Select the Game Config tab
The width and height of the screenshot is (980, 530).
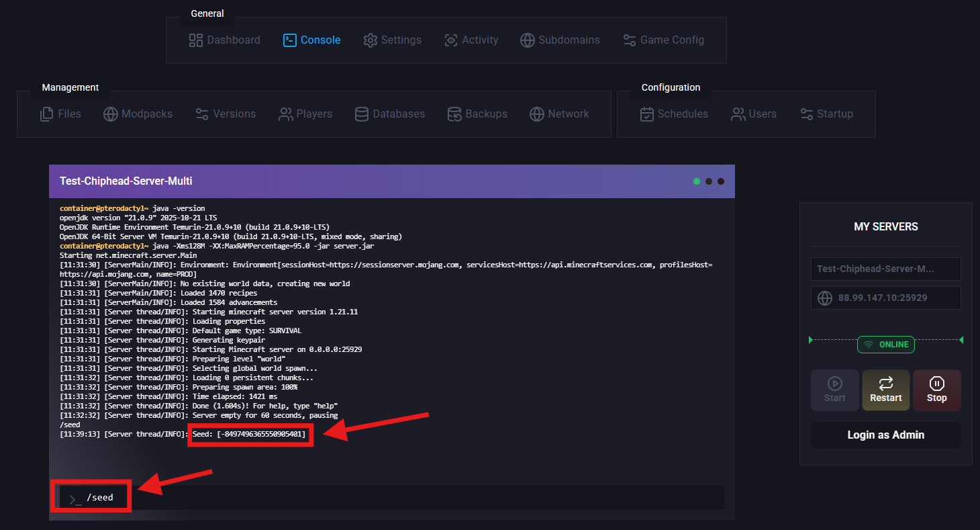point(664,40)
